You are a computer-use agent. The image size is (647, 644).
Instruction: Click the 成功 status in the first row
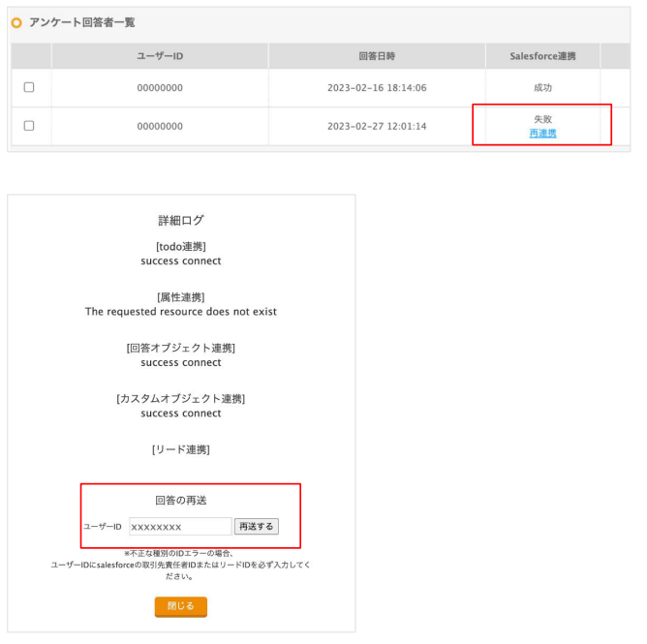542,87
